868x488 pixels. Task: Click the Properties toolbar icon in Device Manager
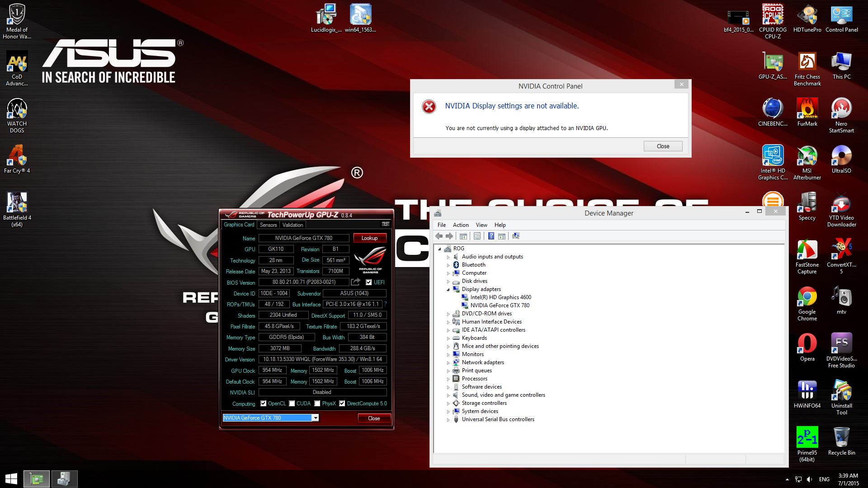(477, 236)
